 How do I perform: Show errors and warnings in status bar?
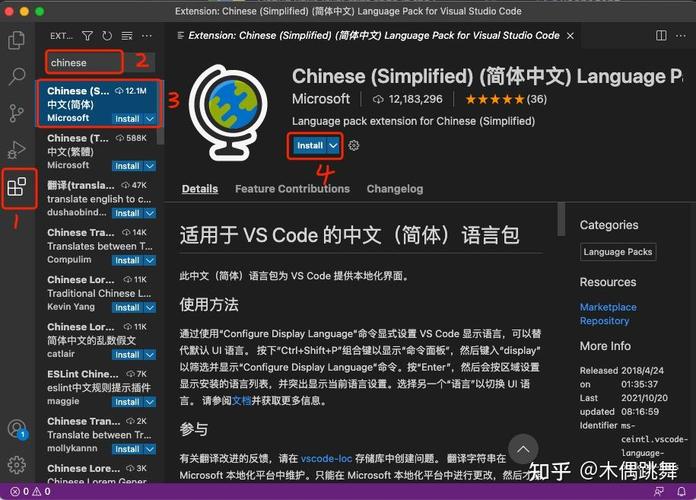click(x=30, y=492)
